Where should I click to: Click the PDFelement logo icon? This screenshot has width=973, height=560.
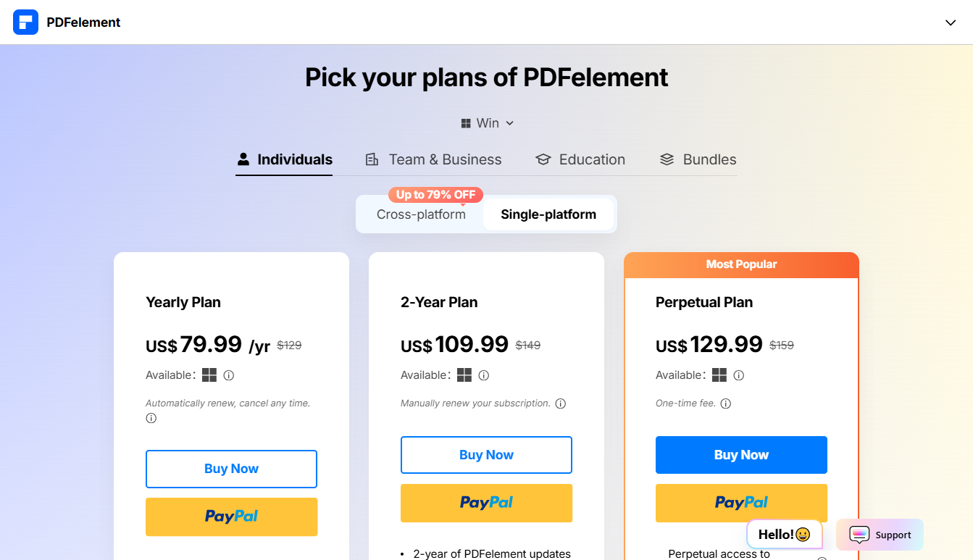coord(26,22)
